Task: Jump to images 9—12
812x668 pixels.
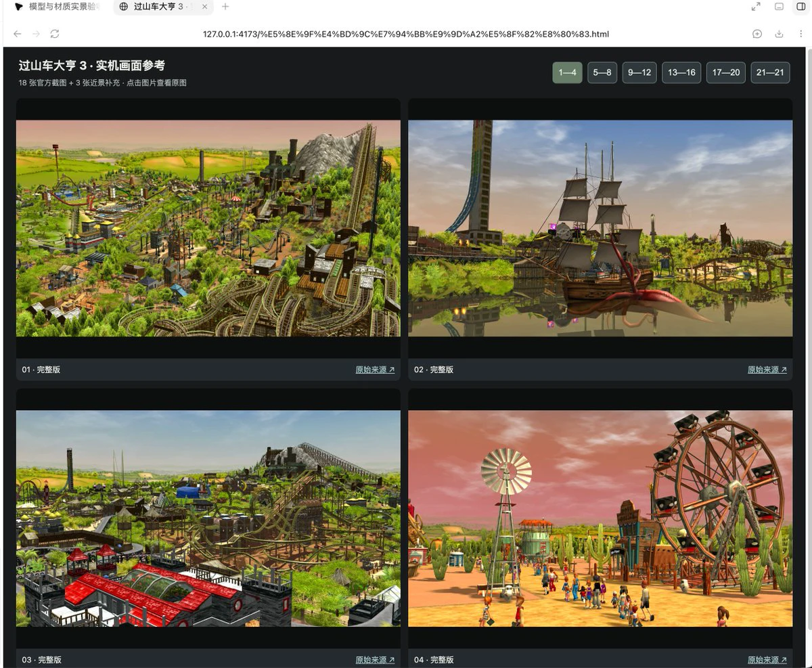Action: click(x=639, y=72)
